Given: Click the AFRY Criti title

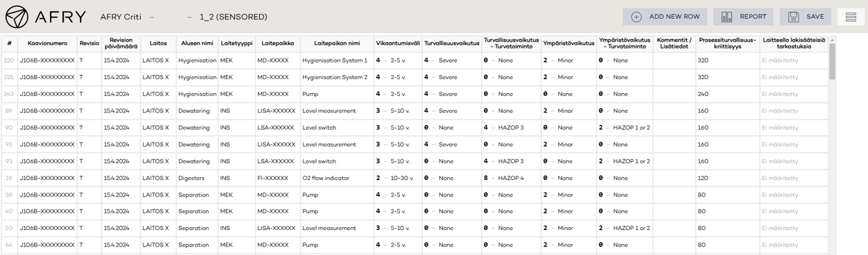Looking at the screenshot, I should click(x=121, y=17).
